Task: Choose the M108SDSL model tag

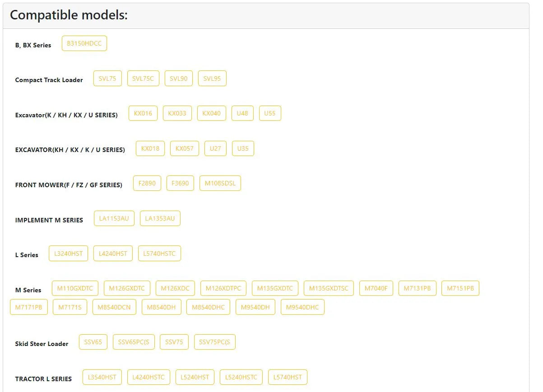Action: click(220, 183)
